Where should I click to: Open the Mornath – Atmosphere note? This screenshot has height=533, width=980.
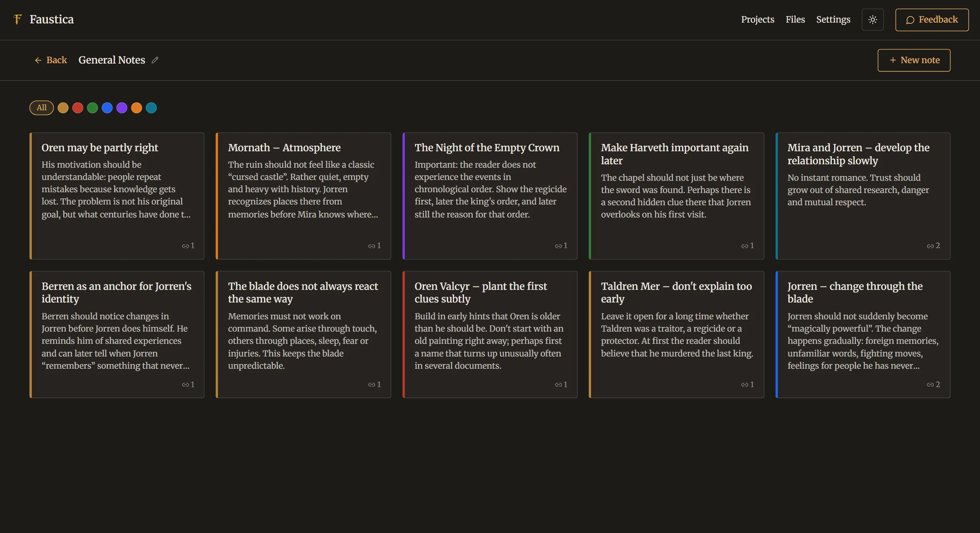(x=303, y=196)
